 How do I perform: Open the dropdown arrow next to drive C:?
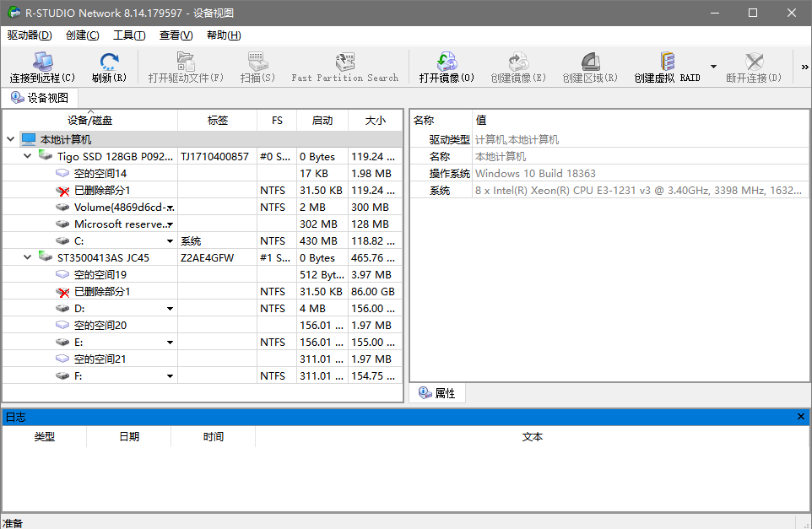[169, 240]
